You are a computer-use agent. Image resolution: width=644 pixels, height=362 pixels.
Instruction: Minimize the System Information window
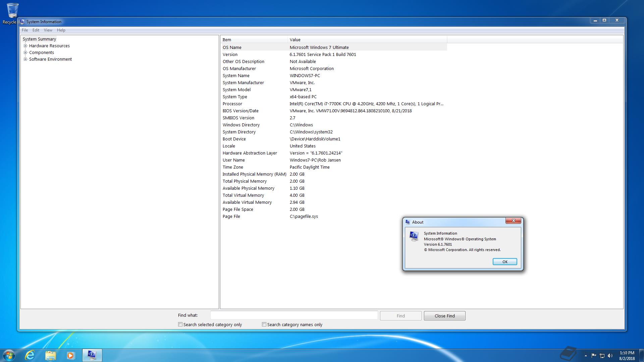coord(595,20)
